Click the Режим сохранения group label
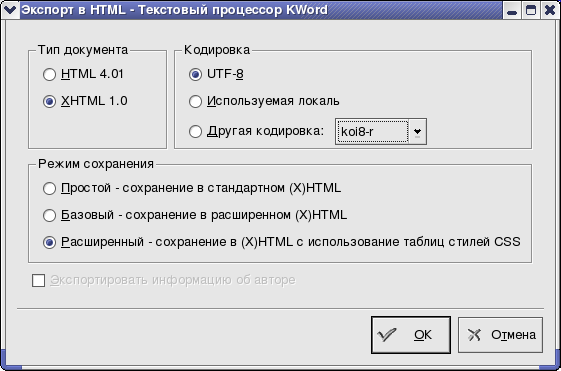 coord(96,164)
